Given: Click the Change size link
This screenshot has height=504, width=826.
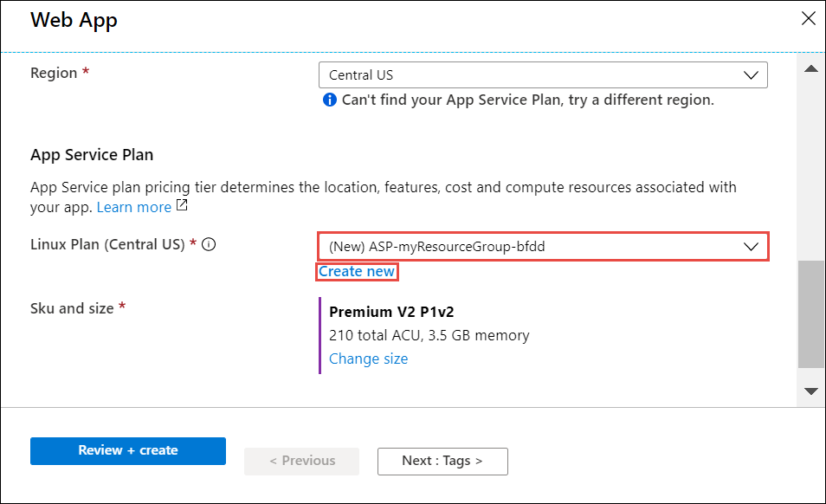Looking at the screenshot, I should (368, 359).
